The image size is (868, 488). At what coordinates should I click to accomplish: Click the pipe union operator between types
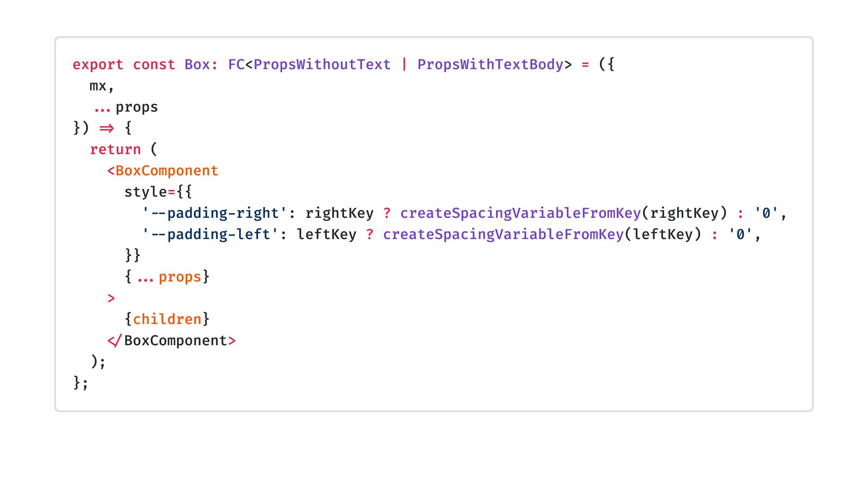coord(404,65)
